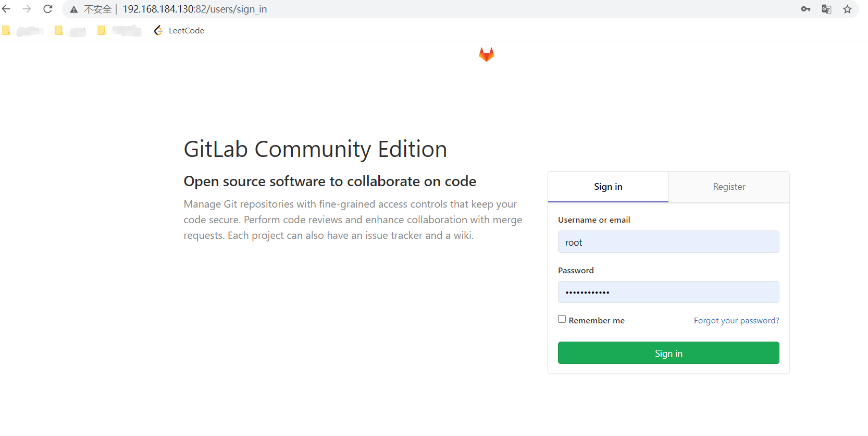Open Forgot your password link
Viewport: 868px width, 436px height.
[736, 320]
